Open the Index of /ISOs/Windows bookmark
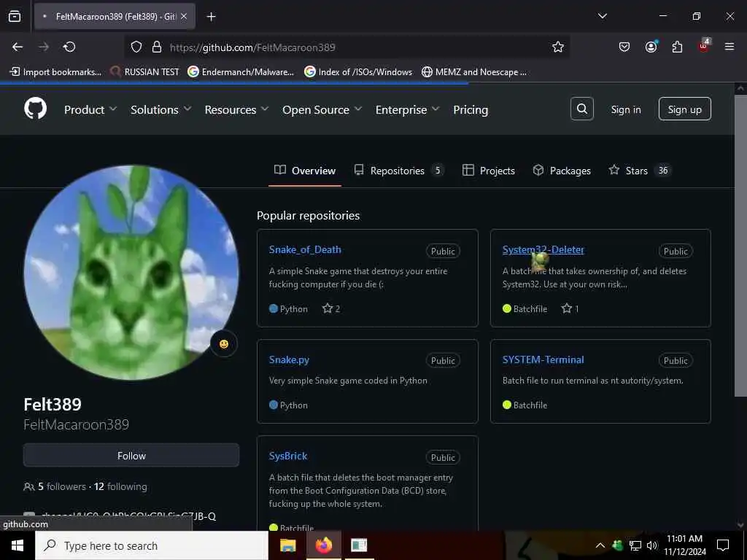The image size is (747, 560). tap(358, 72)
